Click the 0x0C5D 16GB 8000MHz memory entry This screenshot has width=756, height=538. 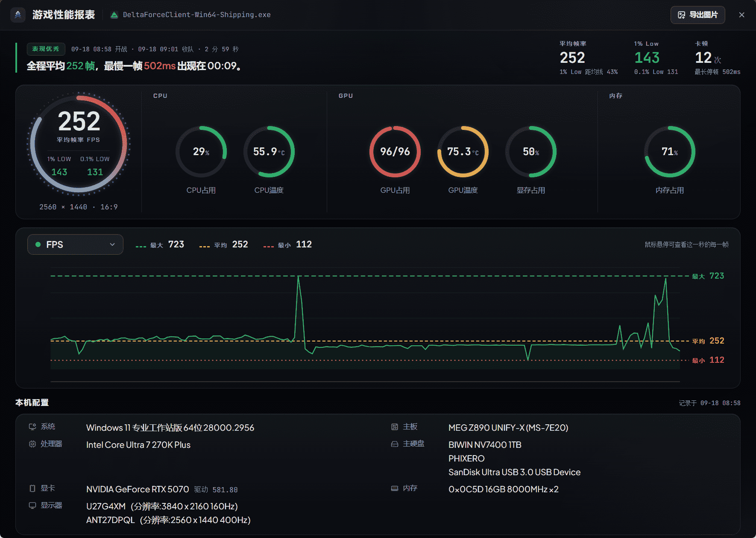coord(504,489)
